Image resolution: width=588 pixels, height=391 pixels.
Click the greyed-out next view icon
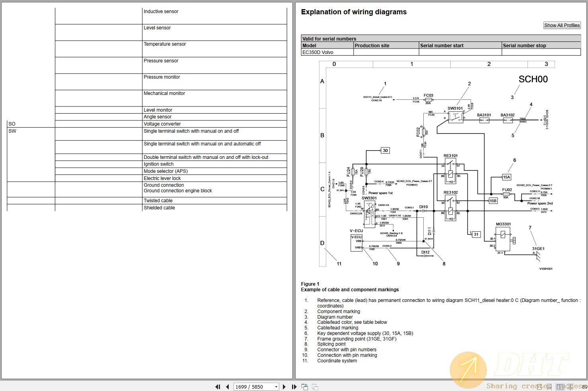click(x=315, y=387)
